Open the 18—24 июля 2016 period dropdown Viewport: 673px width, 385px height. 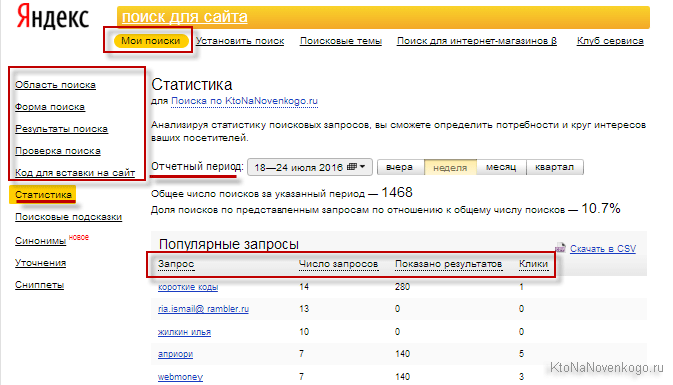[x=310, y=167]
